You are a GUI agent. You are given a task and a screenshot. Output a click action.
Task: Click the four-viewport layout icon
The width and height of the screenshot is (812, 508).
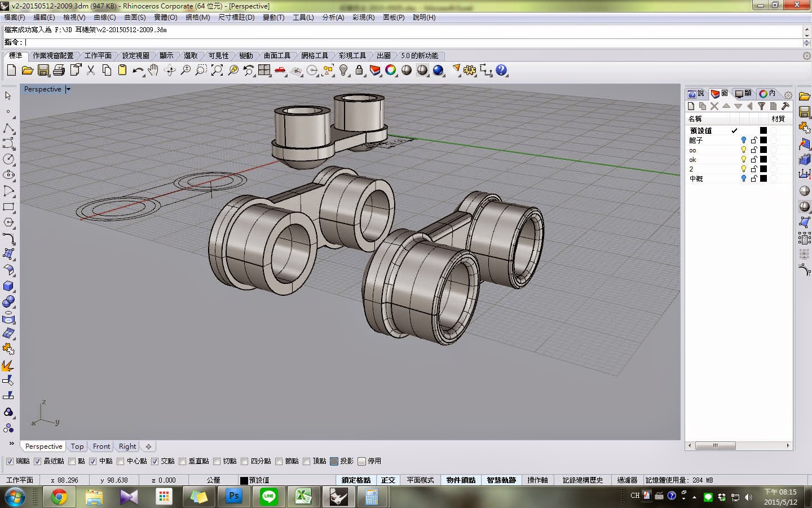pyautogui.click(x=264, y=71)
